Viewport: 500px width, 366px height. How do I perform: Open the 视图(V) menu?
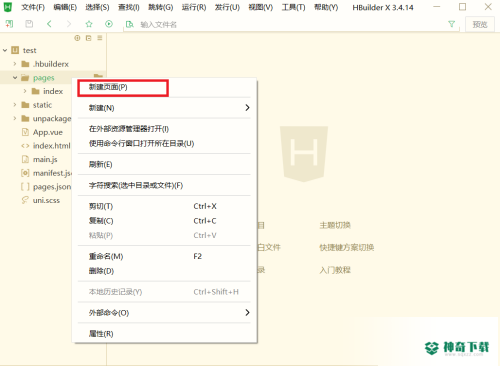[x=261, y=7]
